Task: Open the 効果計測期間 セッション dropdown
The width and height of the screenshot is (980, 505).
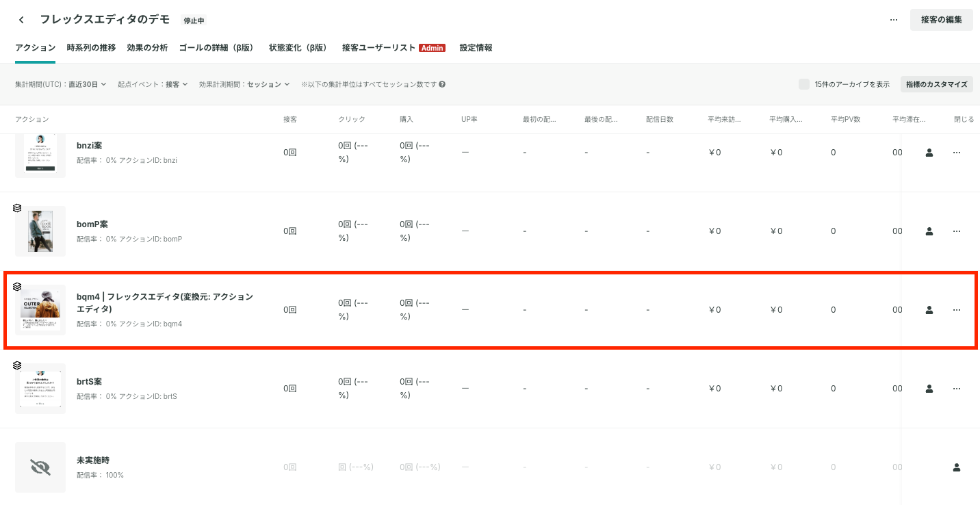Action: tap(244, 84)
